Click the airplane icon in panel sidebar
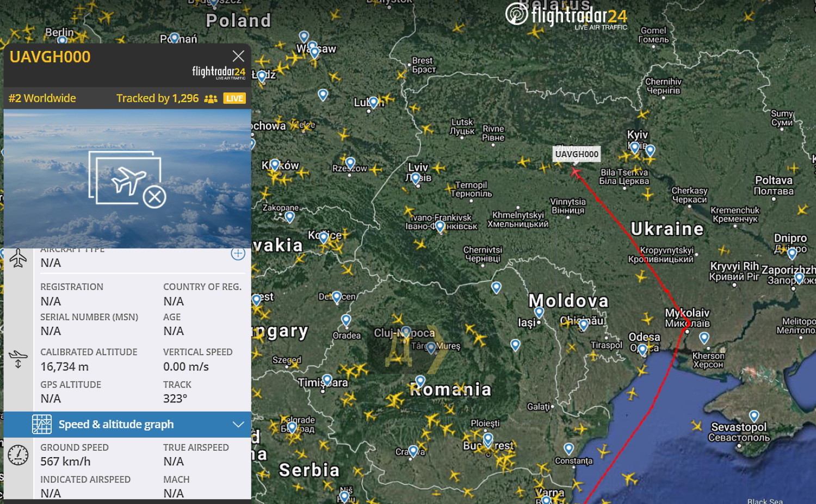This screenshot has width=816, height=504. [x=18, y=258]
